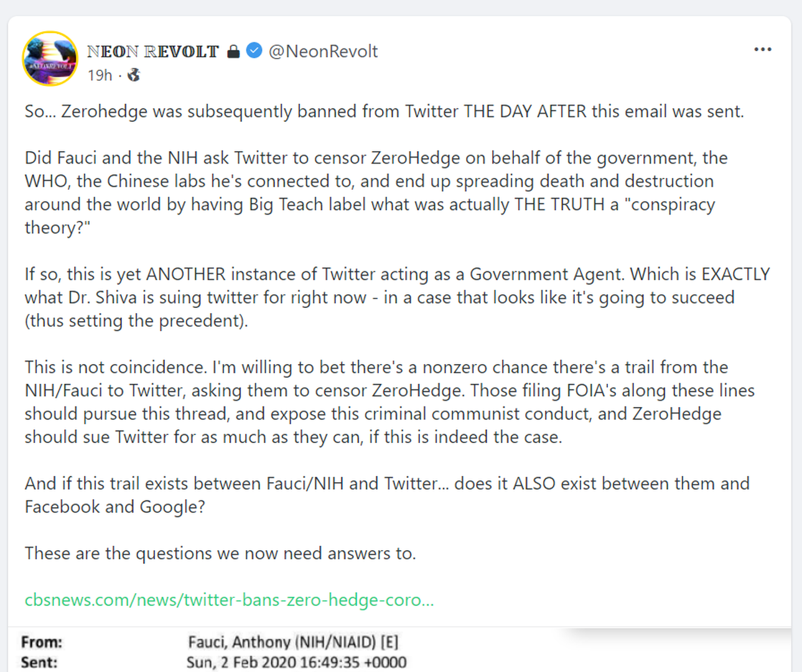Click the "Fauci, Anthony (NIH/NIAID) [E]" sender text
The width and height of the screenshot is (802, 672).
[293, 642]
